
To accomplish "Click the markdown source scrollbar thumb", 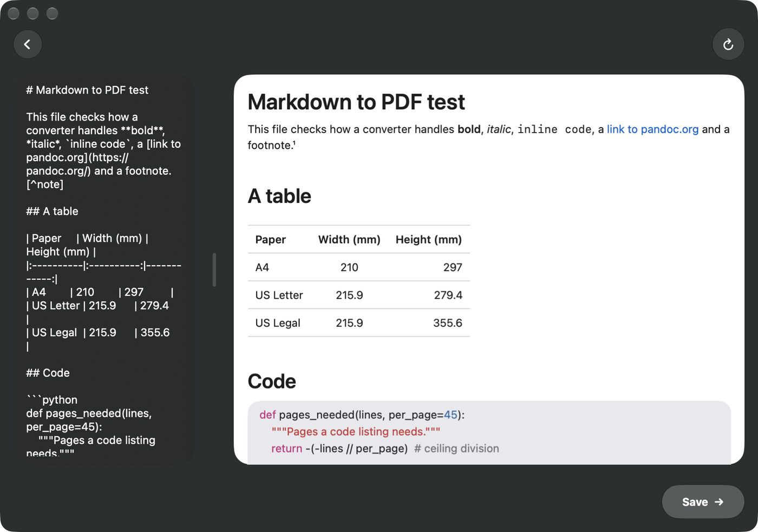I will tap(214, 270).
